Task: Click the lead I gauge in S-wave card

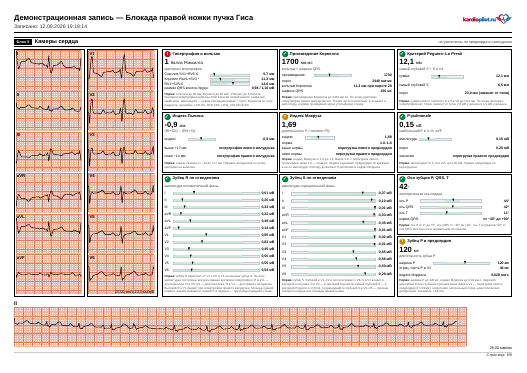Action: click(333, 194)
